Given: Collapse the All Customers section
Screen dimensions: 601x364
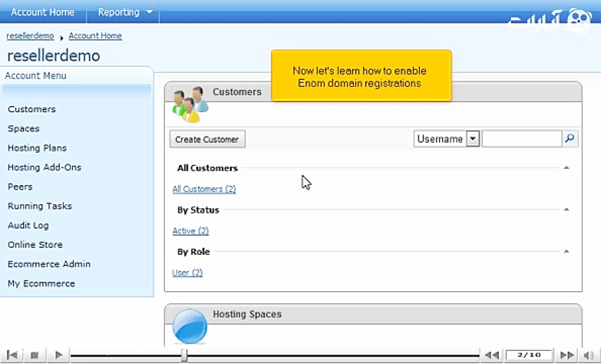Looking at the screenshot, I should pos(566,168).
